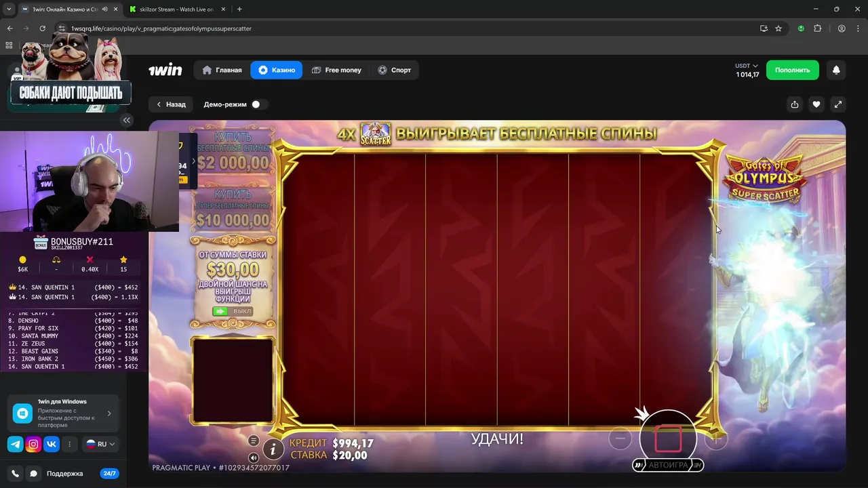This screenshot has width=868, height=488.
Task: Open the Chrome tab search dropdown
Action: 9,9
